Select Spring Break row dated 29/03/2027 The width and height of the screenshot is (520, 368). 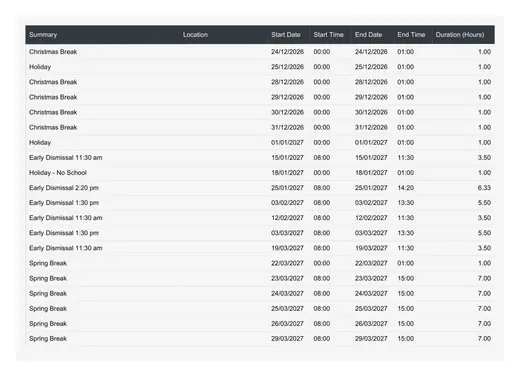(x=260, y=339)
